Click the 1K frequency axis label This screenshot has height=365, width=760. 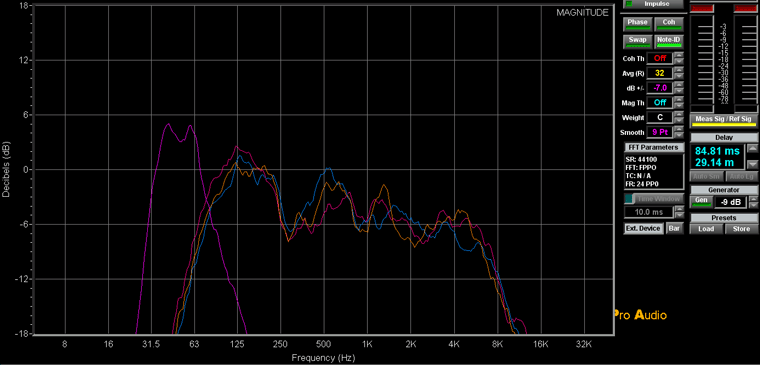367,345
